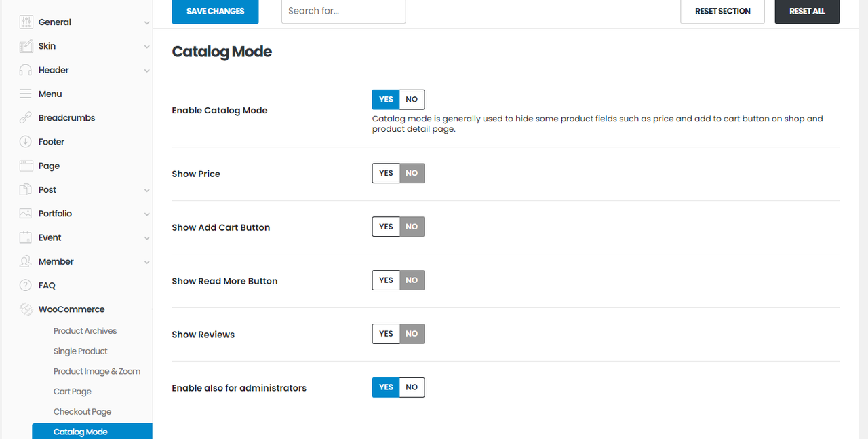868x439 pixels.
Task: Switch Show Price to YES
Action: pos(386,173)
